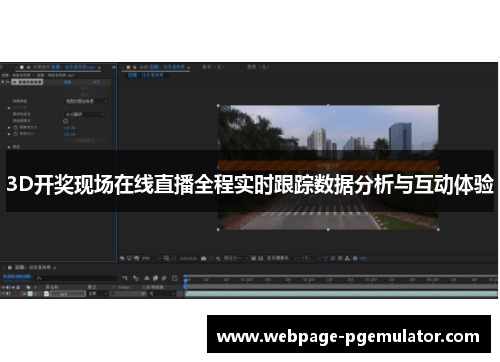Take a snapshot with the camera icon
This screenshot has width=500, height=362.
(x=204, y=258)
